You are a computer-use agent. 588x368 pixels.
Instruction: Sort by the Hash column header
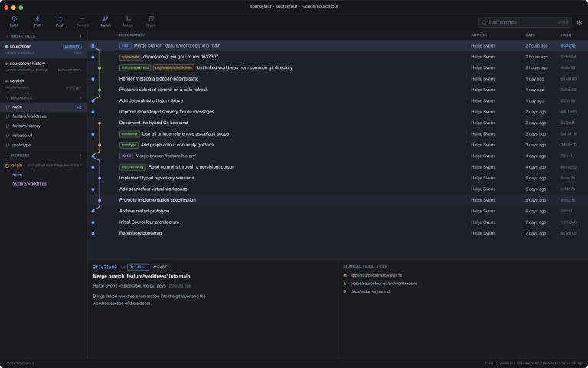[566, 35]
